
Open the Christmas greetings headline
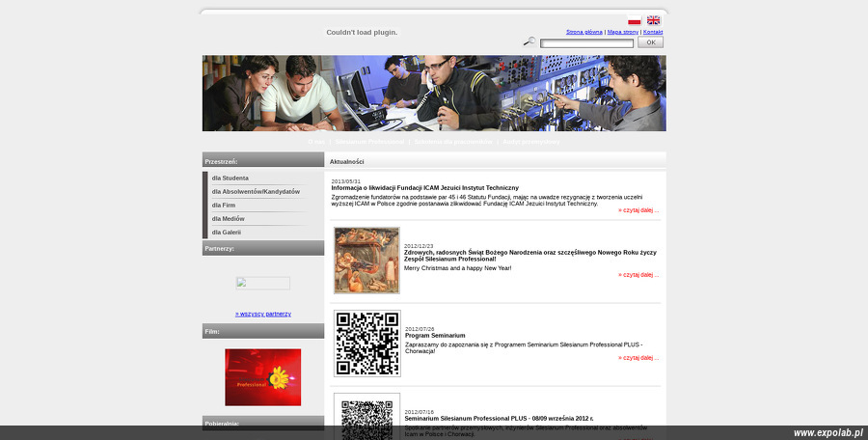(x=530, y=256)
